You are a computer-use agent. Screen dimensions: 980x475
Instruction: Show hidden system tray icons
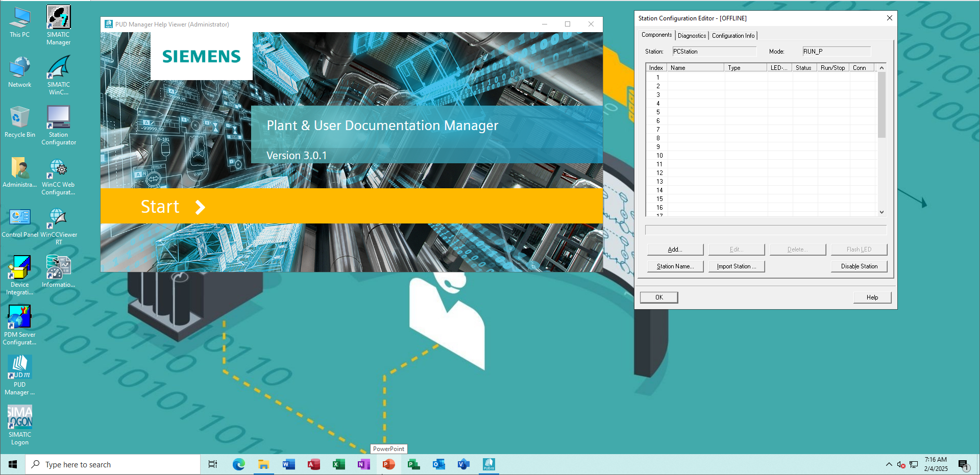[889, 464]
